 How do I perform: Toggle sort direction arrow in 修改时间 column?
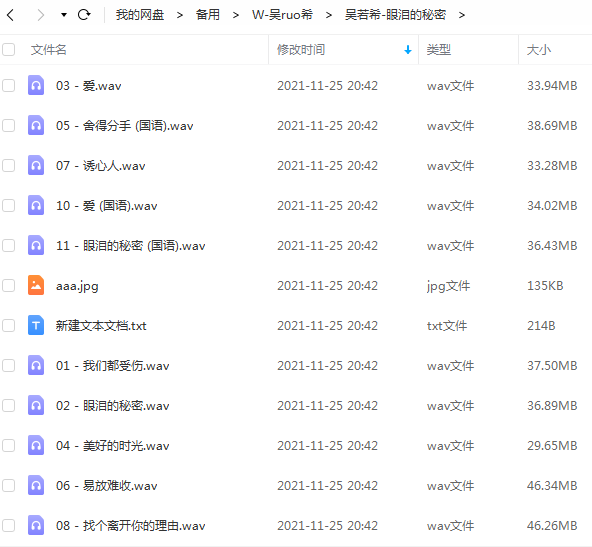click(x=408, y=50)
